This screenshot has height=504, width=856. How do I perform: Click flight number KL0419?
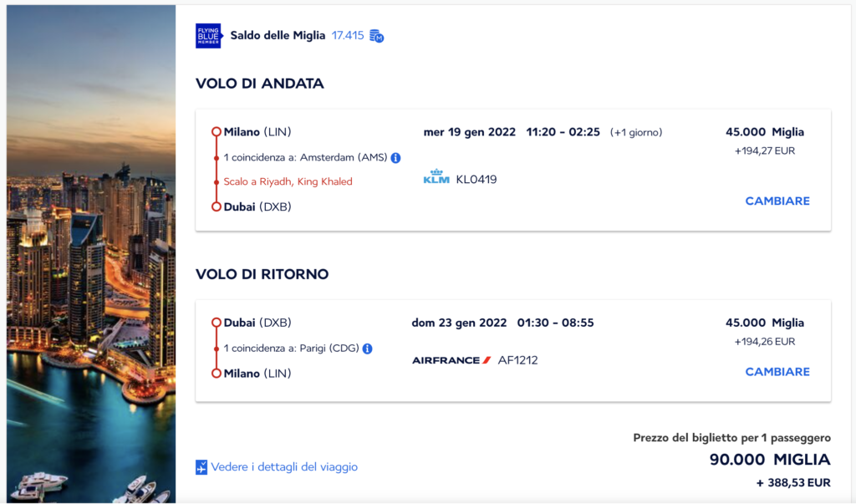pyautogui.click(x=476, y=180)
